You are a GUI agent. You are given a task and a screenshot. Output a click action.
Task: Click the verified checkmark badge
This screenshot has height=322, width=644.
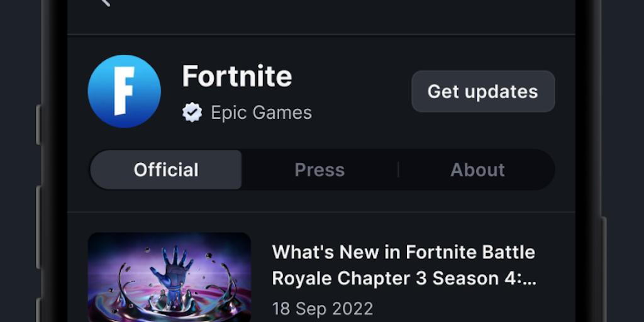tap(192, 113)
